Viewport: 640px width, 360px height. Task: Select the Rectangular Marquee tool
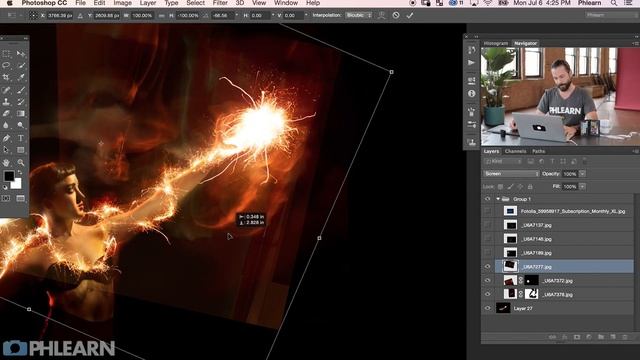pos(6,53)
